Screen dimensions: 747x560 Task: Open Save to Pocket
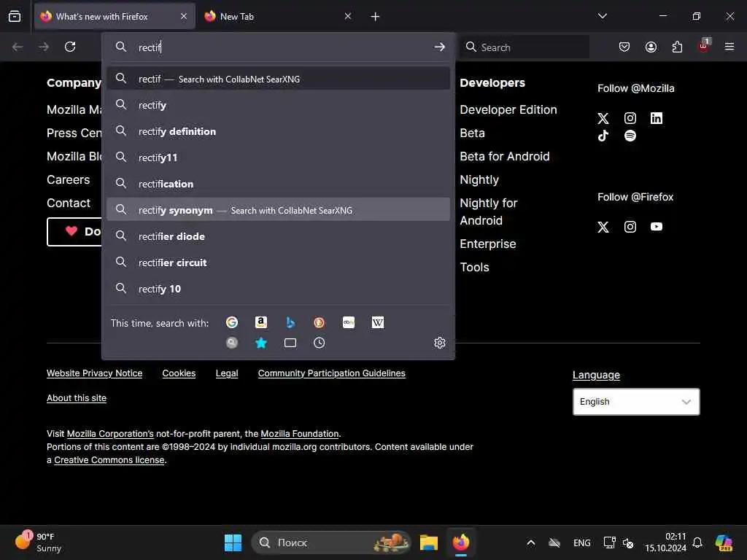(x=624, y=47)
